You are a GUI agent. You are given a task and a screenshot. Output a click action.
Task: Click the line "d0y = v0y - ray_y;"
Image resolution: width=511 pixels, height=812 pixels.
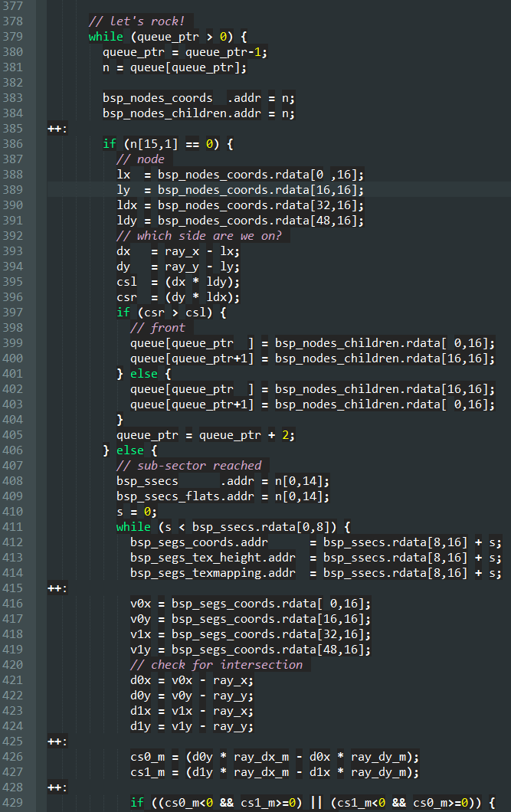pyautogui.click(x=192, y=696)
